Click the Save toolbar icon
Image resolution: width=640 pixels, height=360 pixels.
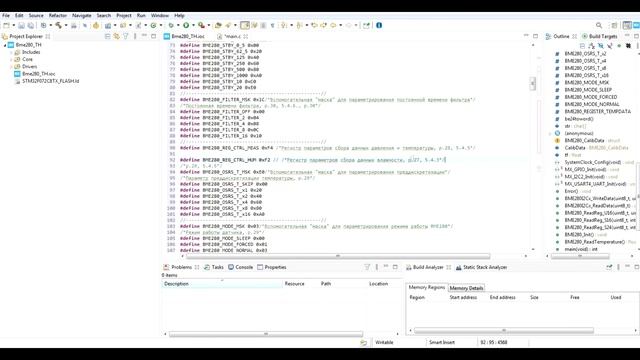tap(22, 25)
